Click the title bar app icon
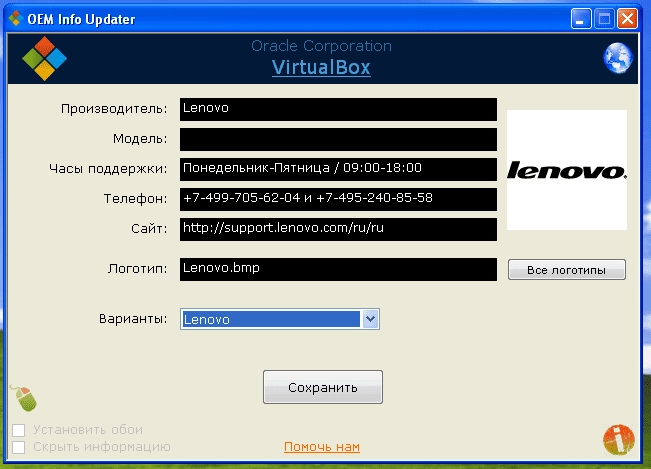This screenshot has height=469, width=651. tap(15, 19)
